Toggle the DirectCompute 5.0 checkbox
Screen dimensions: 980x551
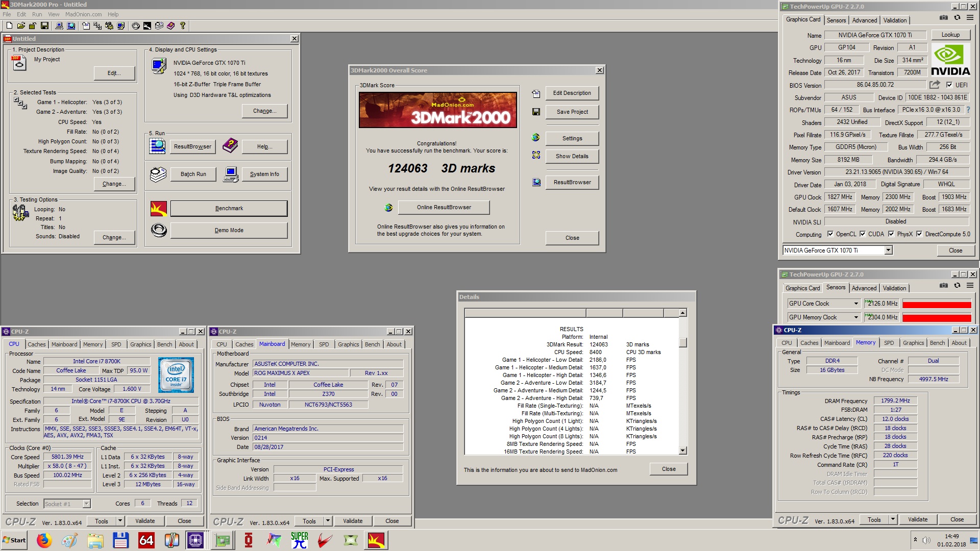[x=919, y=234]
